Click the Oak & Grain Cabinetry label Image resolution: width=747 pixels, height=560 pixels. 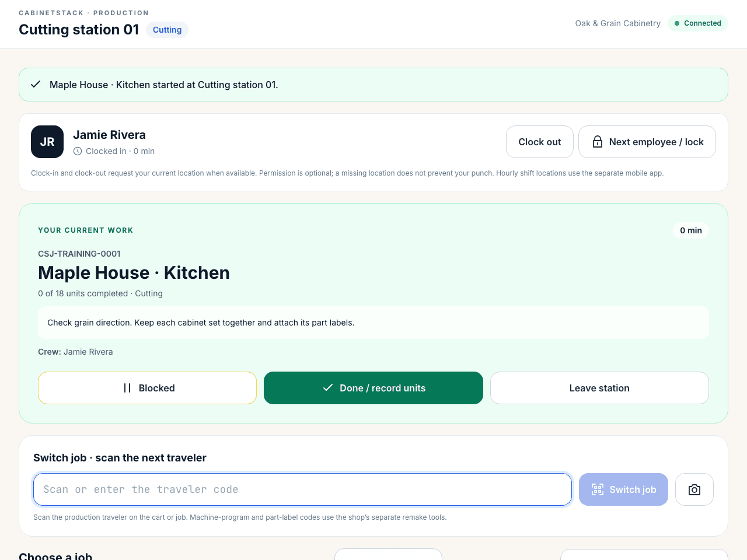click(618, 23)
